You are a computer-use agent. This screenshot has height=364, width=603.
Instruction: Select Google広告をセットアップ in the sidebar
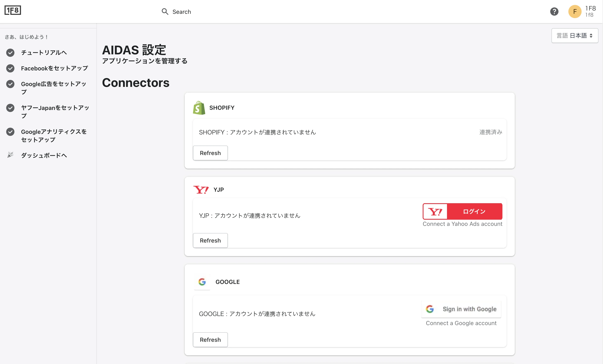(53, 88)
